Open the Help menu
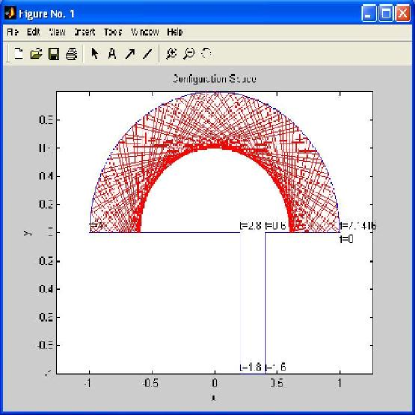The image size is (415, 415). tap(175, 32)
